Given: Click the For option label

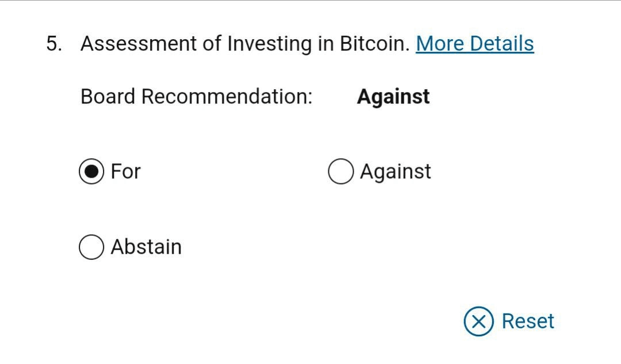Looking at the screenshot, I should pos(125,171).
